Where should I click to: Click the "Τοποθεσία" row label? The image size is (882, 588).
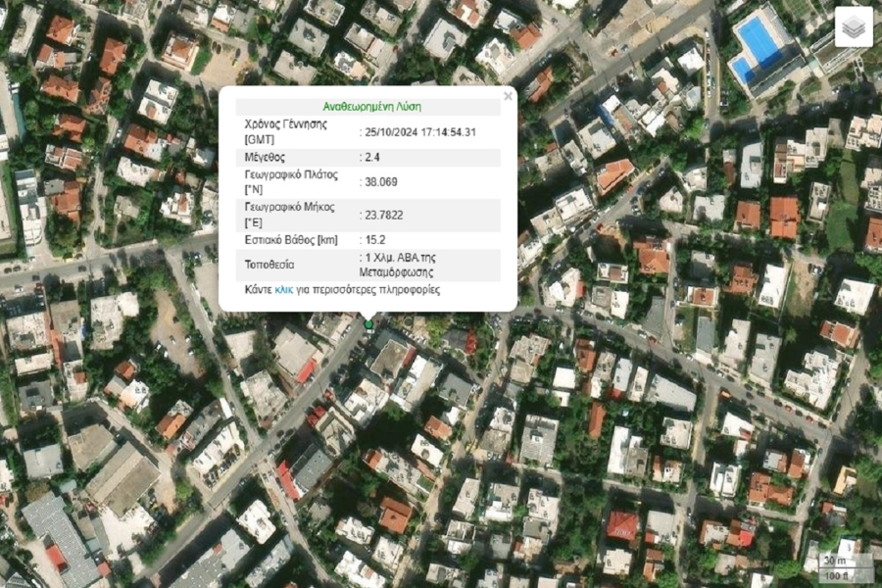coord(269,265)
